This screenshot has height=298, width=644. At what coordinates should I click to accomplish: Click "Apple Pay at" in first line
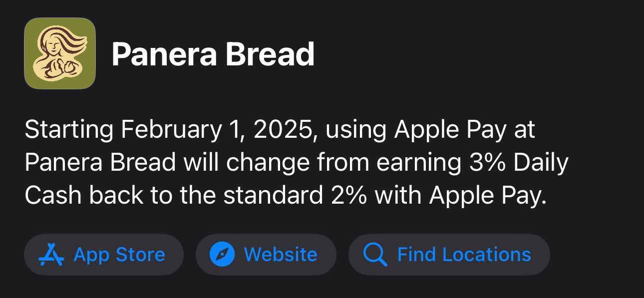click(465, 130)
